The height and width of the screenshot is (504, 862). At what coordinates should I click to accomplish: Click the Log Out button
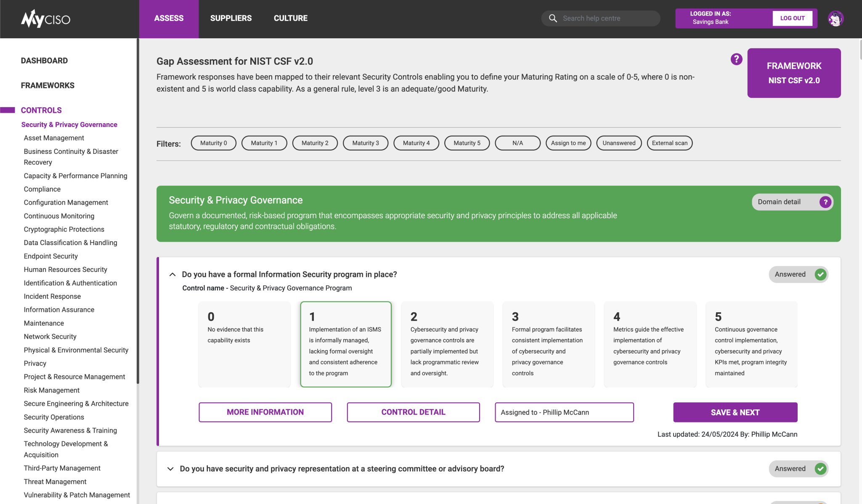coord(792,18)
